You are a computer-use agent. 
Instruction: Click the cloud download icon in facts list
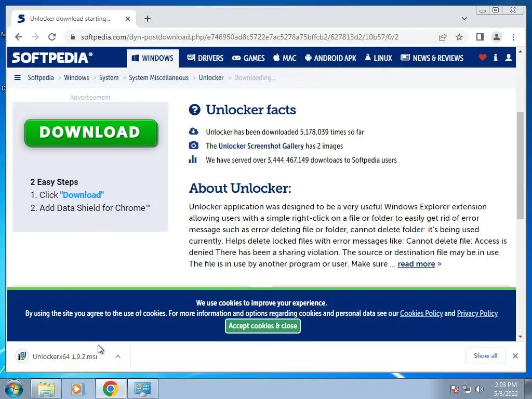pyautogui.click(x=193, y=131)
